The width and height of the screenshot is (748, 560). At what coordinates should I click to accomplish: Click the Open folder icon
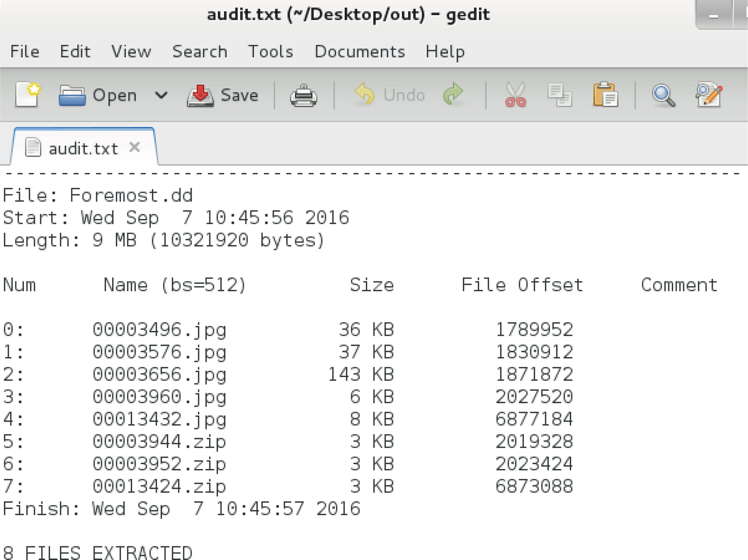(72, 95)
